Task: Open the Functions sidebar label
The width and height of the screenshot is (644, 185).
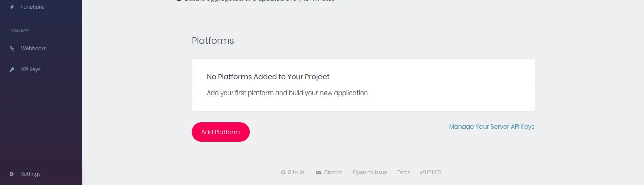Action: click(33, 7)
